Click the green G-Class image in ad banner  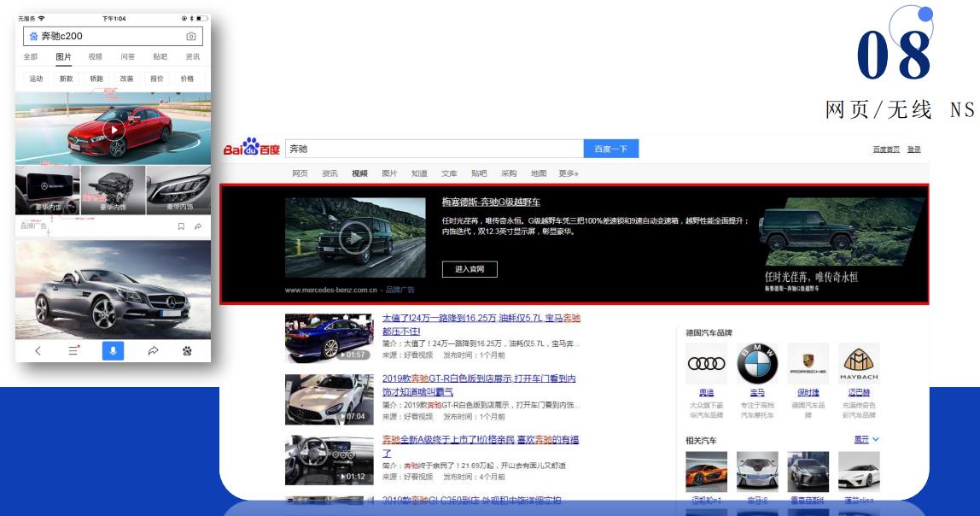point(841,232)
